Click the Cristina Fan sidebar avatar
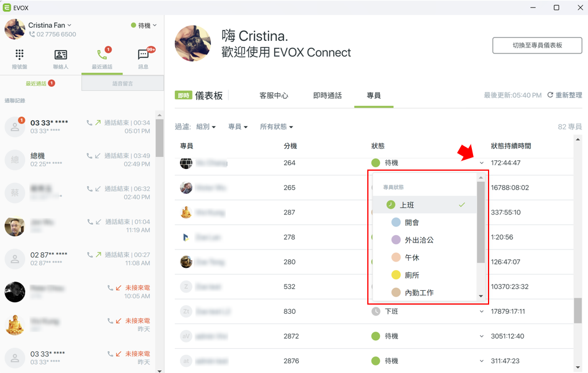Screen dimensions: 588x373 click(14, 29)
